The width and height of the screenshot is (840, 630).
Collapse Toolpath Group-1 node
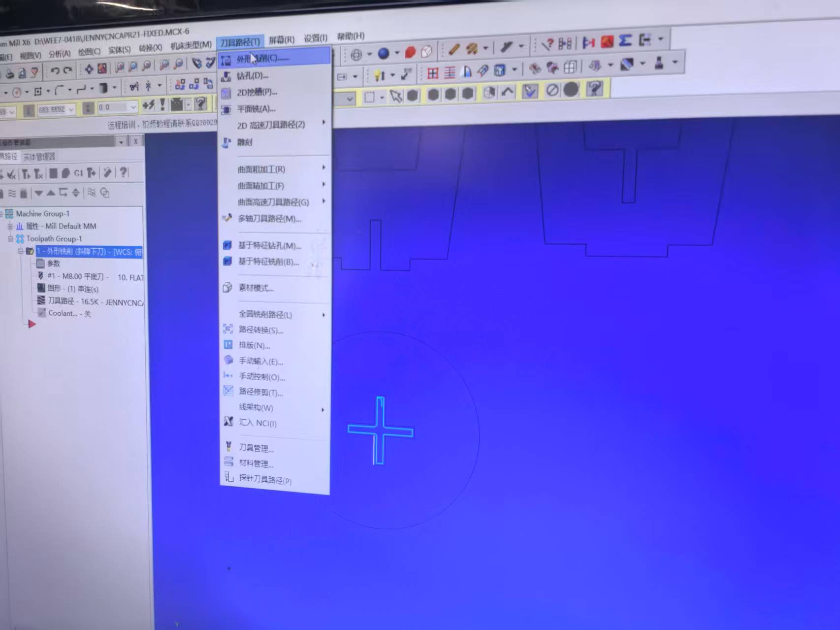[x=10, y=239]
